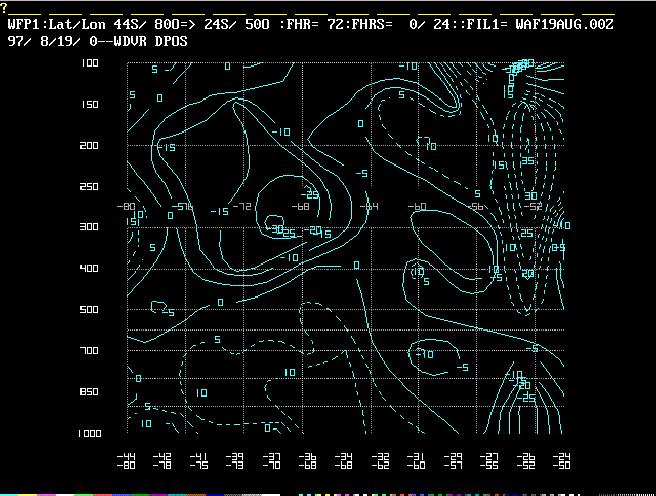Click the yellow ? prompt at top
Image resolution: width=656 pixels, height=496 pixels.
coord(4,8)
